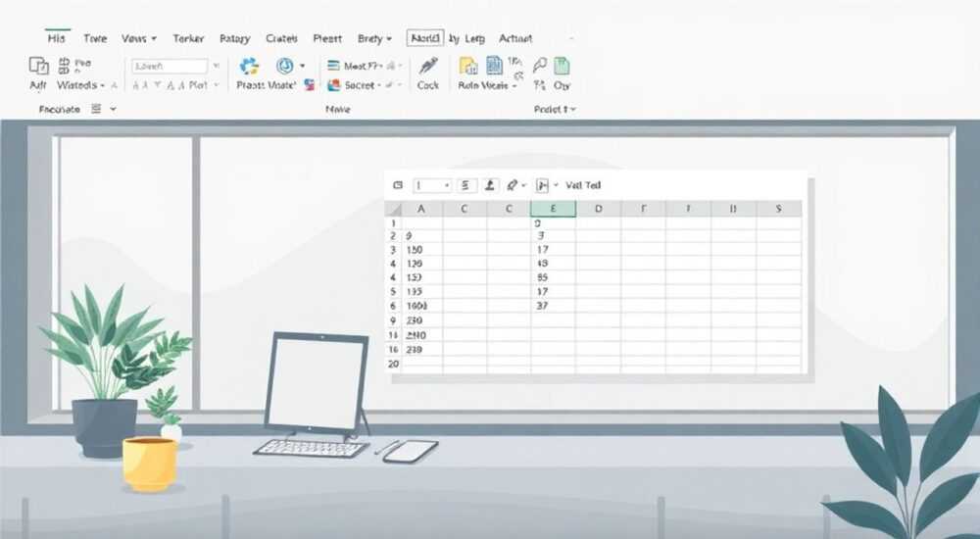Select column E header in the spreadsheet

pyautogui.click(x=553, y=209)
